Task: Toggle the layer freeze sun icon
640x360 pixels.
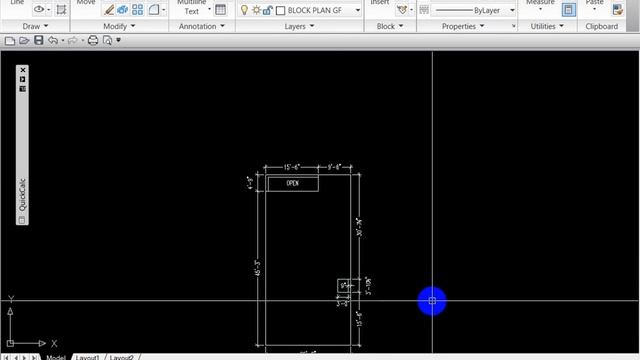Action: pos(256,10)
